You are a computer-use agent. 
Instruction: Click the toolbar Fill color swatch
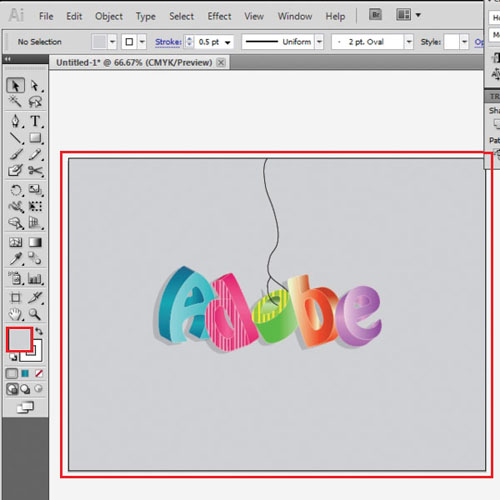pos(19,339)
